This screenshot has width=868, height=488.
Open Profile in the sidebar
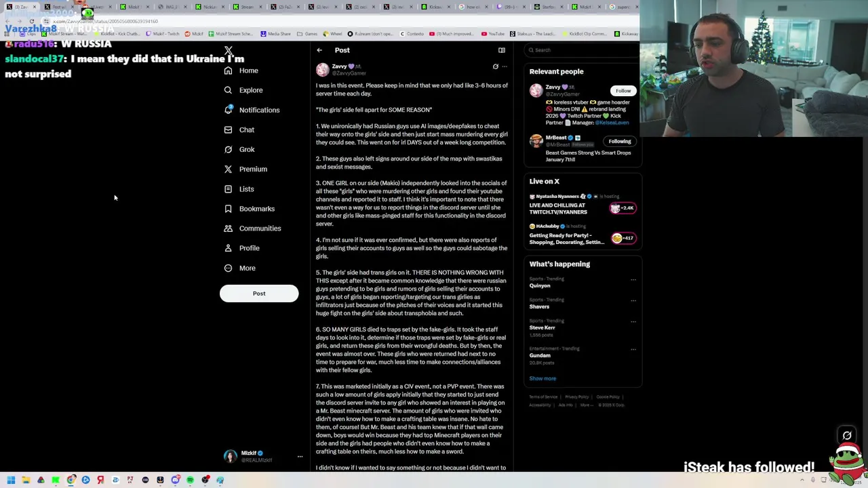[242, 248]
